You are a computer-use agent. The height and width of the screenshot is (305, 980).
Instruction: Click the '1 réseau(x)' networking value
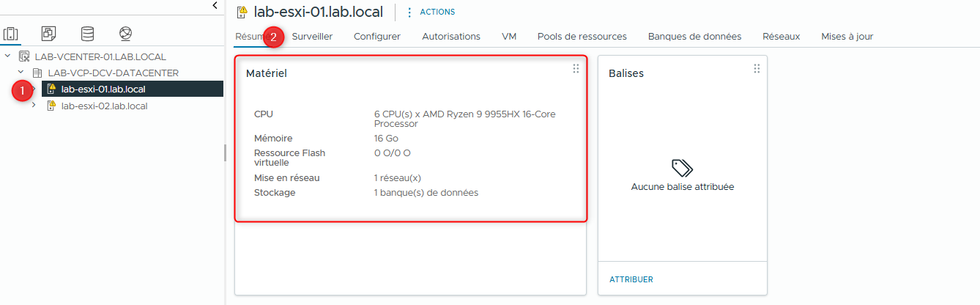pos(398,177)
